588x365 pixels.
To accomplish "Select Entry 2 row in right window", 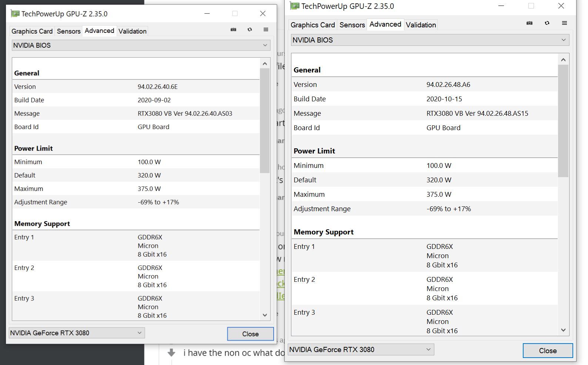I will pos(425,288).
